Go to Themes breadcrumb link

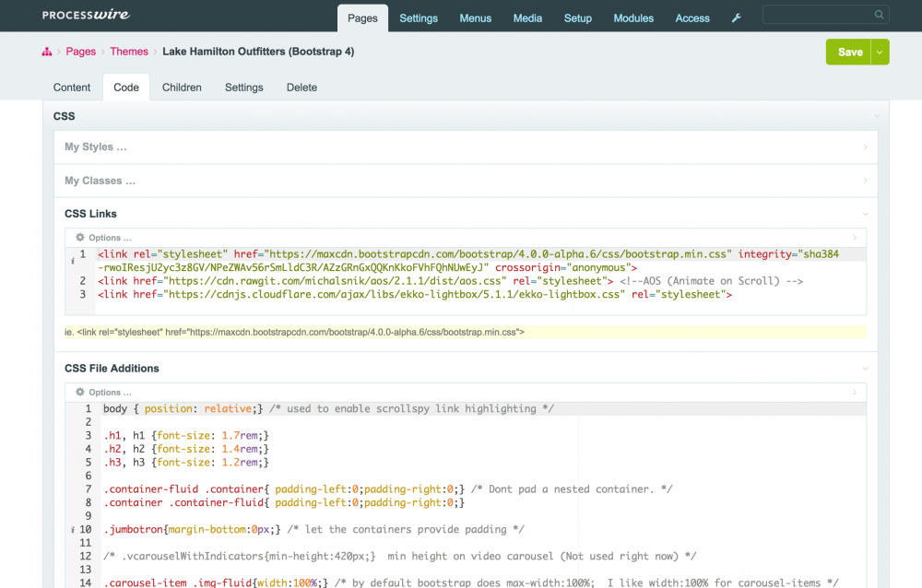pyautogui.click(x=129, y=52)
